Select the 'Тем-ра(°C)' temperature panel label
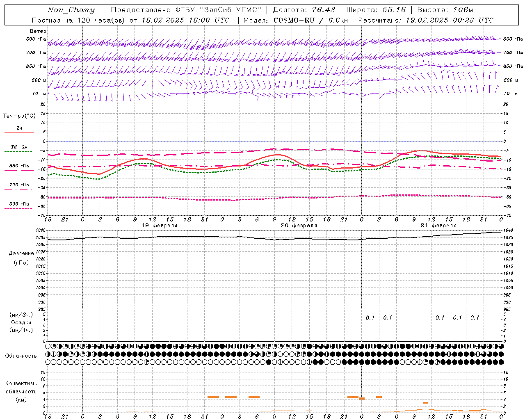The height and width of the screenshot is (420, 525). 19,116
